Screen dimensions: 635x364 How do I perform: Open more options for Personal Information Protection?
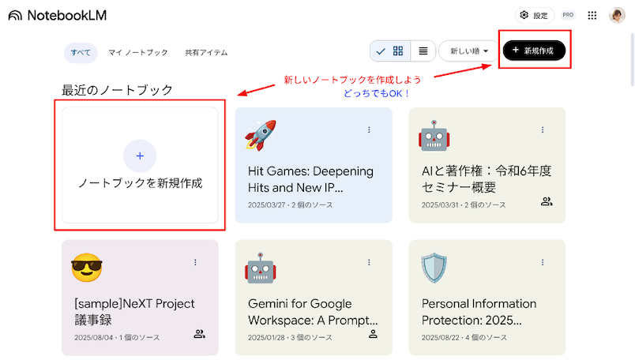(543, 262)
